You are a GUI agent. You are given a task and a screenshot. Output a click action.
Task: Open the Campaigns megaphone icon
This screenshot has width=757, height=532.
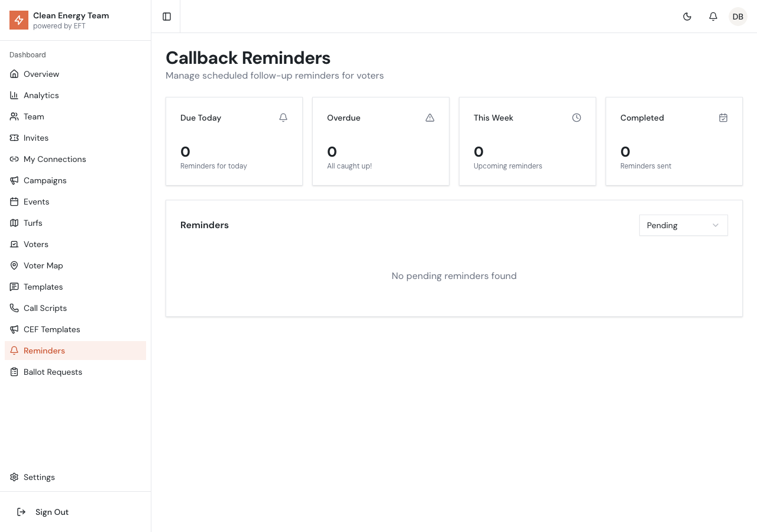[x=14, y=180]
